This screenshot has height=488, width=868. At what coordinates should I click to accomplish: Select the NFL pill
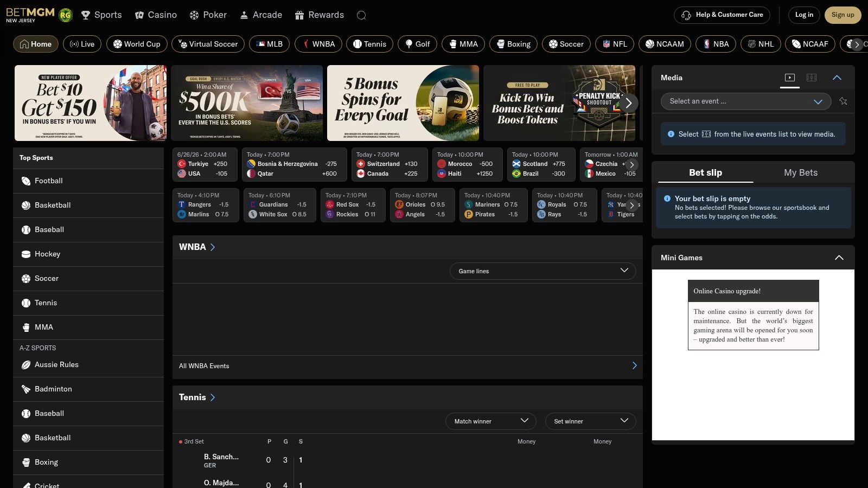[x=615, y=44]
